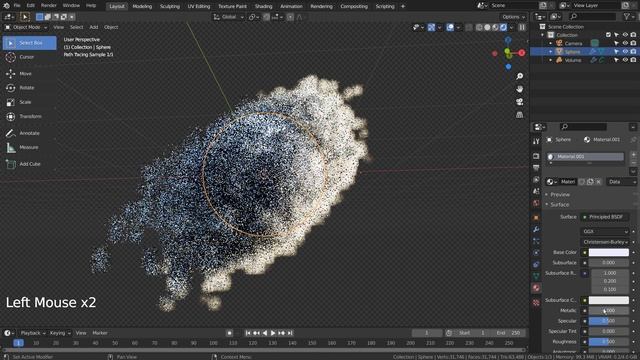
Task: Click the zoom viewport magnifier icon
Action: coord(519,76)
